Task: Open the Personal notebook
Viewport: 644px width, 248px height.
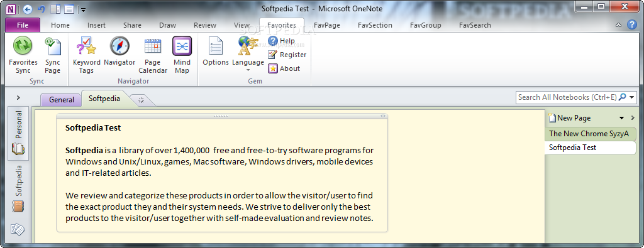Action: pyautogui.click(x=18, y=133)
